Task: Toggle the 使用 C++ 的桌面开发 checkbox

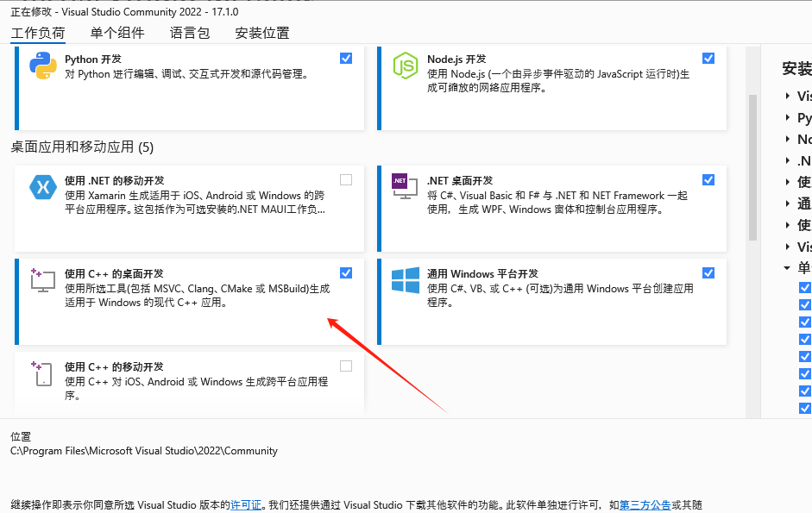Action: point(346,272)
